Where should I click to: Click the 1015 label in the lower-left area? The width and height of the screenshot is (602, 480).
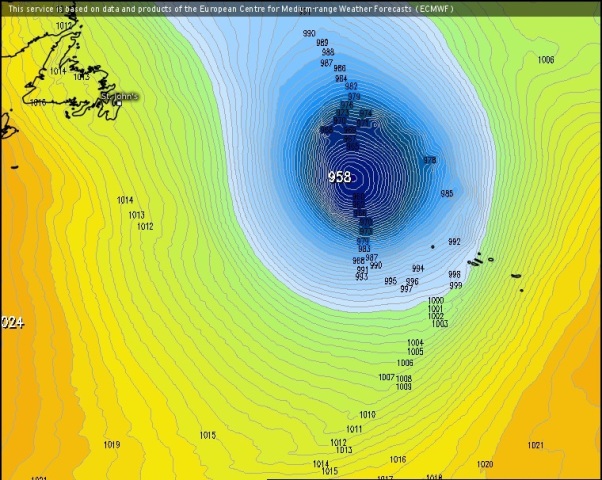pos(207,435)
